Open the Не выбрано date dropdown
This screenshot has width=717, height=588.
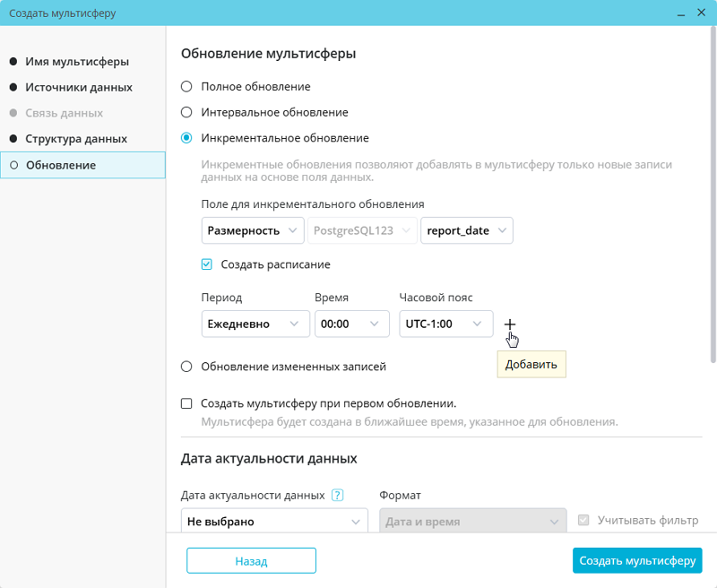point(274,521)
